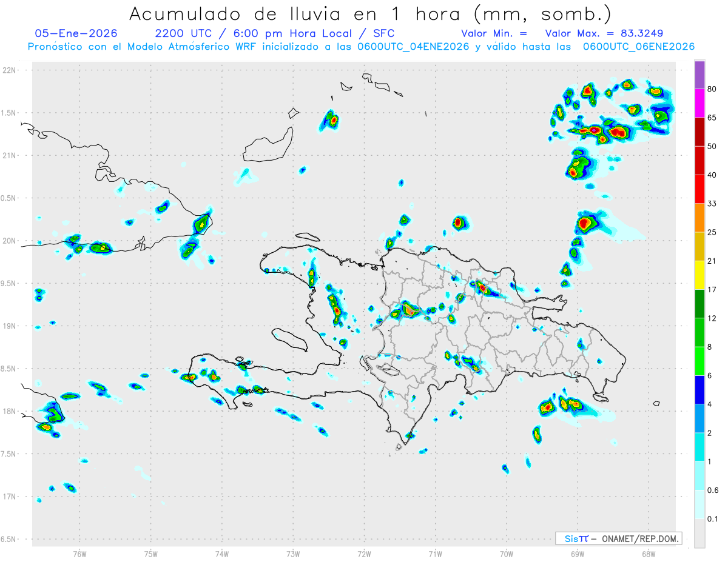Viewport: 728px width, 562px height.
Task: Click the '76W' longitude axis label
Action: (x=79, y=554)
